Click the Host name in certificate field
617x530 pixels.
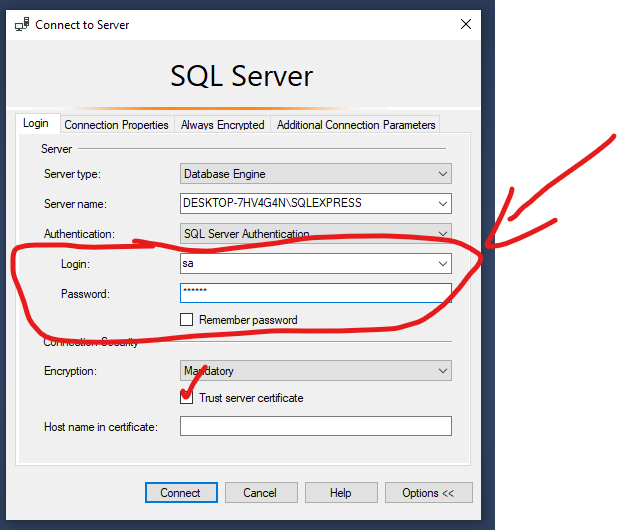pyautogui.click(x=315, y=427)
